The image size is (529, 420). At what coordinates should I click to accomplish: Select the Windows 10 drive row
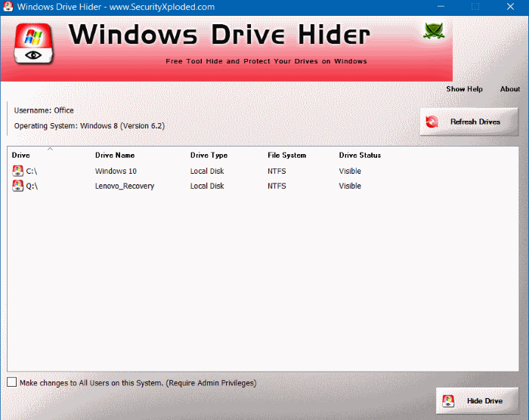(116, 171)
